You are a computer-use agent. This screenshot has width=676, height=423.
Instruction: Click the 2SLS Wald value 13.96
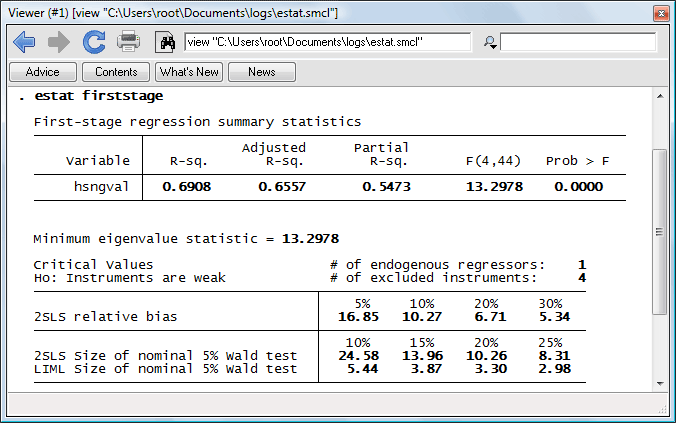422,356
